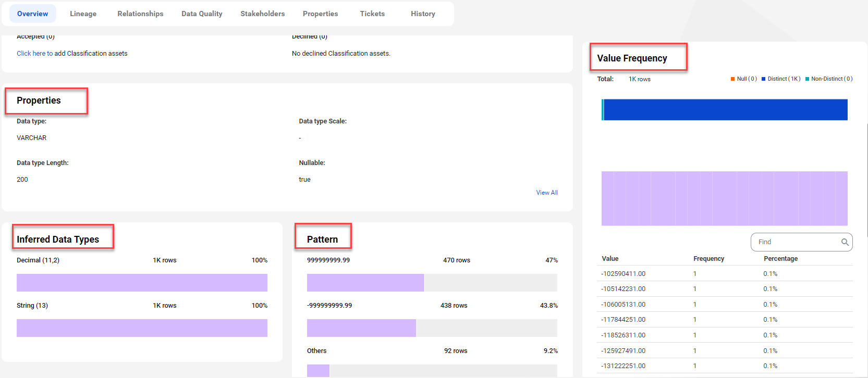Select value row -102590411.00
The height and width of the screenshot is (378, 868).
point(725,274)
